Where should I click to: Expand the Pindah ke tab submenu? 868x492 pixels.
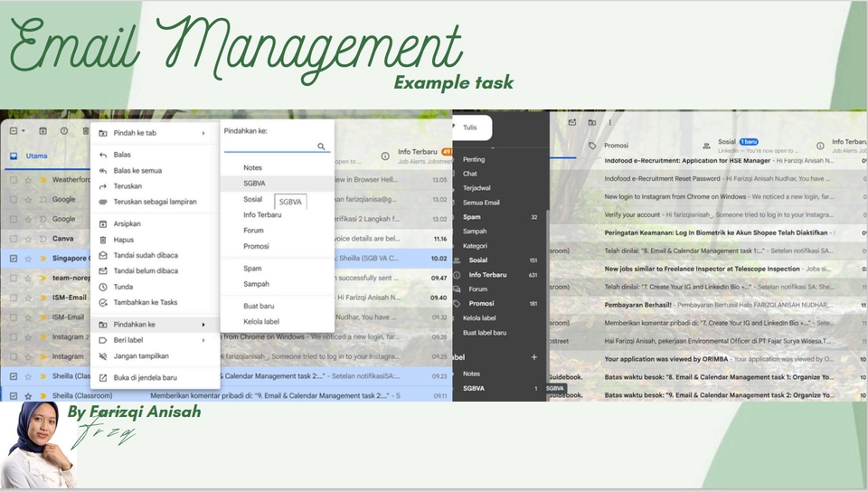coord(203,133)
